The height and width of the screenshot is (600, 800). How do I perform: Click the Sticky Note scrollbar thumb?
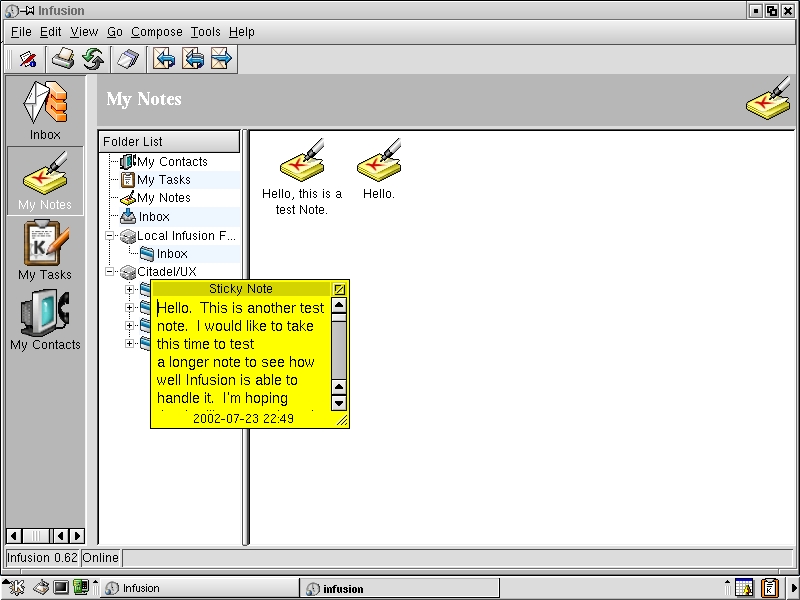point(339,317)
